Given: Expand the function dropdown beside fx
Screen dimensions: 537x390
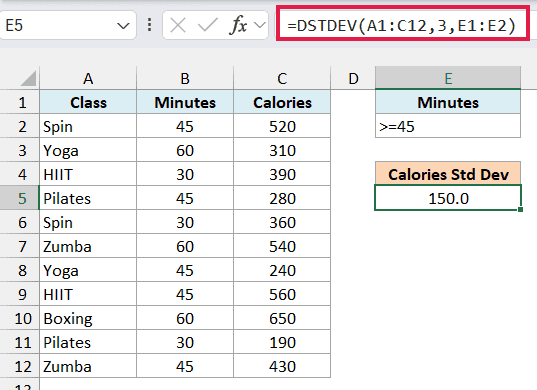Looking at the screenshot, I should tap(260, 25).
